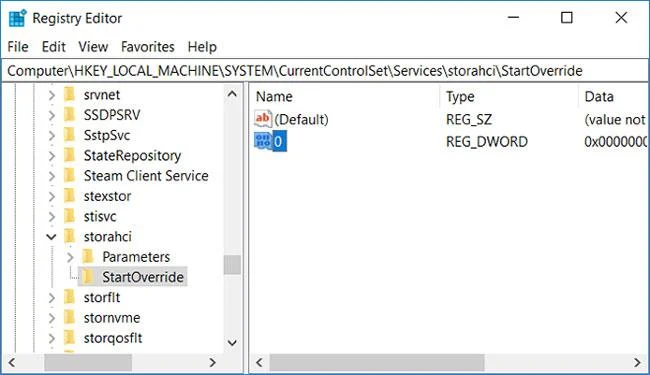Click the SstpSvc folder icon
The width and height of the screenshot is (650, 375).
(70, 135)
